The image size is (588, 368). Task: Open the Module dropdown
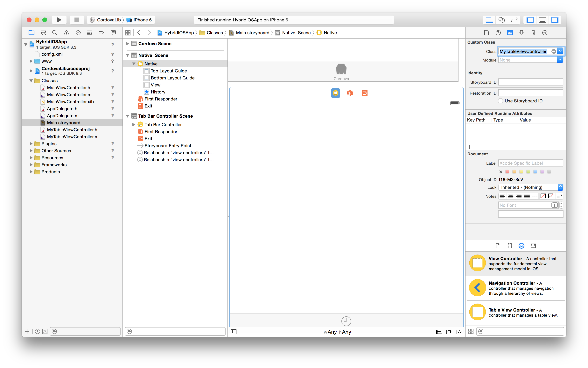point(560,60)
